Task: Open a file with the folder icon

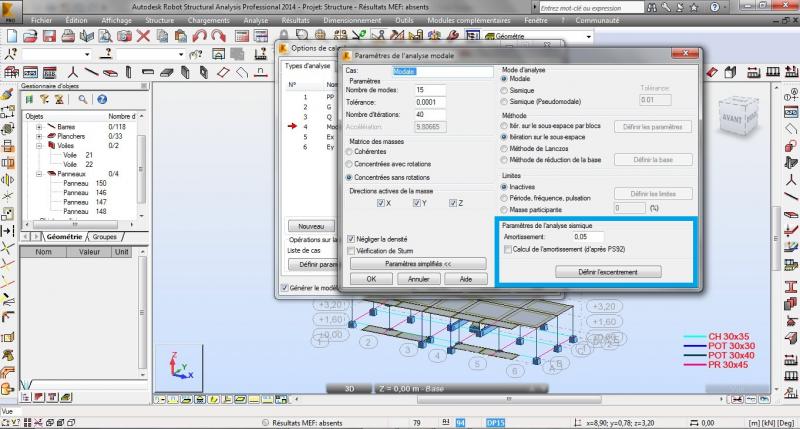Action: [30, 36]
